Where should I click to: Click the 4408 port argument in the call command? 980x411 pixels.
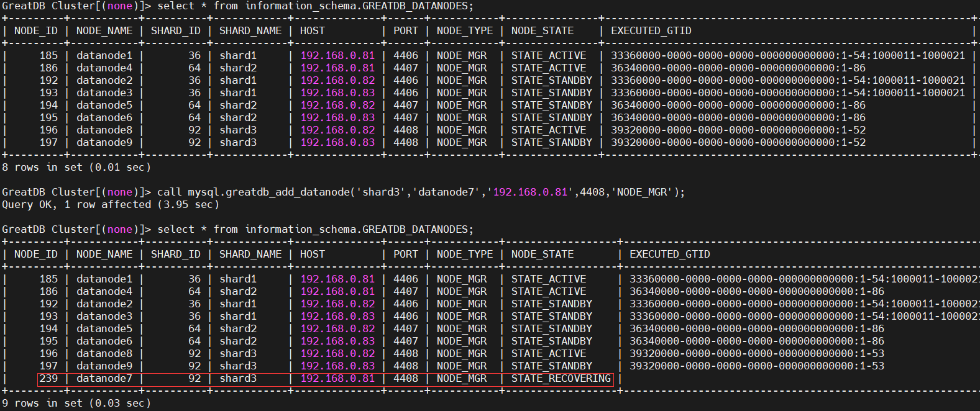pyautogui.click(x=592, y=192)
